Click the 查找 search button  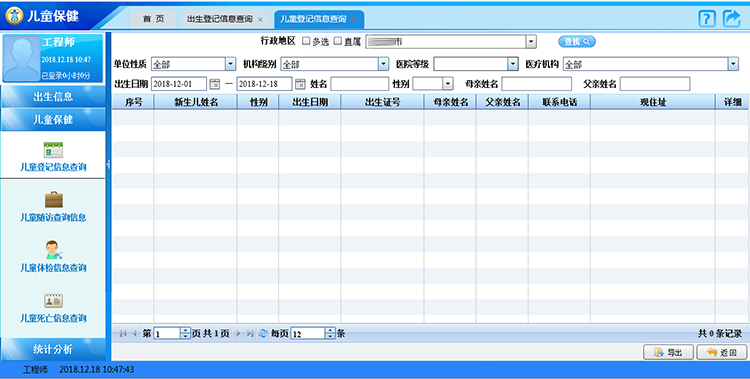click(x=577, y=42)
